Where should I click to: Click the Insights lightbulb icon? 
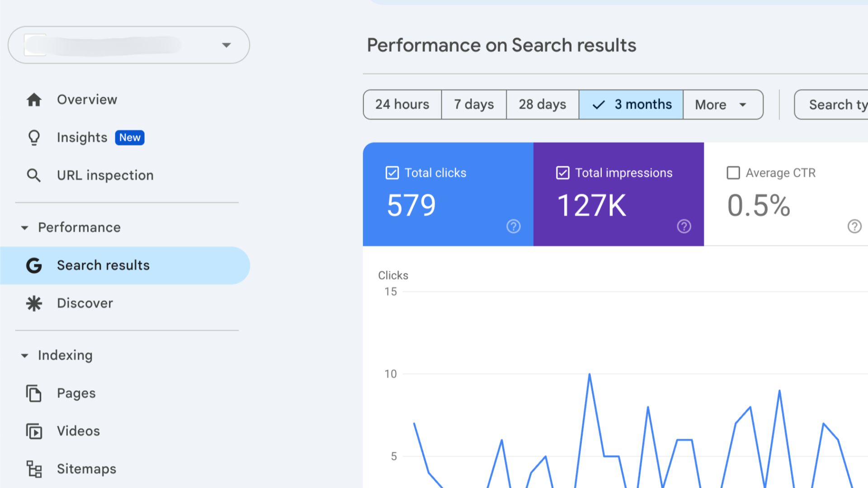click(34, 137)
